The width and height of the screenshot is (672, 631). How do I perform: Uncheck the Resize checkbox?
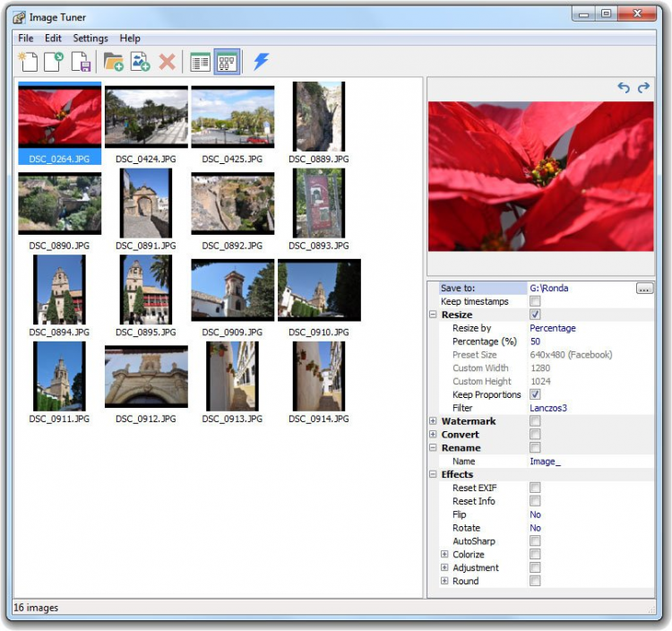(x=535, y=315)
